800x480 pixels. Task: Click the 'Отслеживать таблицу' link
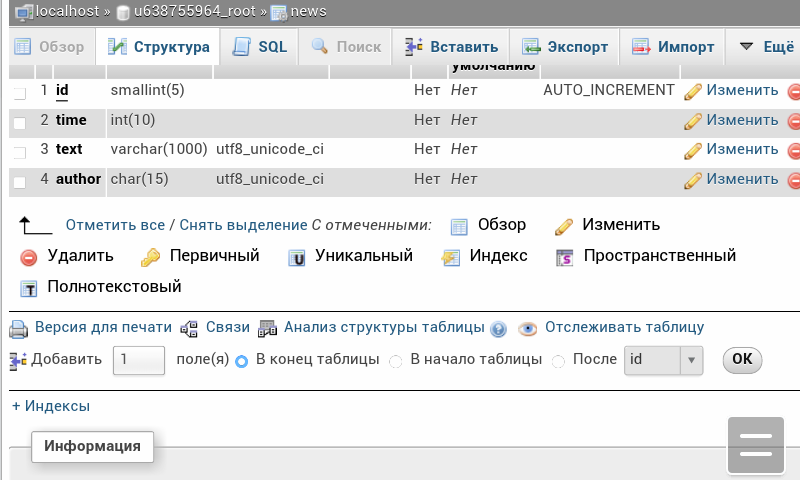(624, 327)
